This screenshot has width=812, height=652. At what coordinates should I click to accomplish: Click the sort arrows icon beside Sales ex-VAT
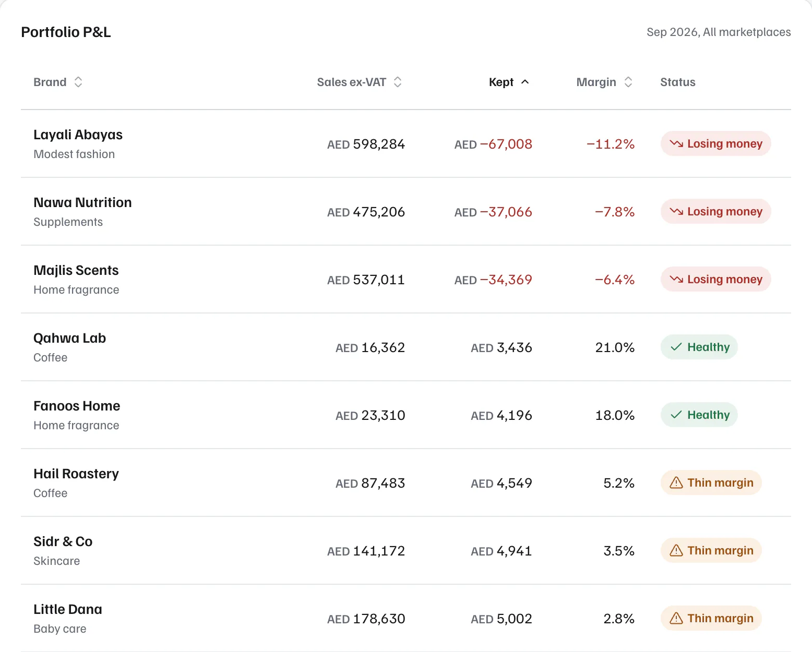[x=398, y=82]
